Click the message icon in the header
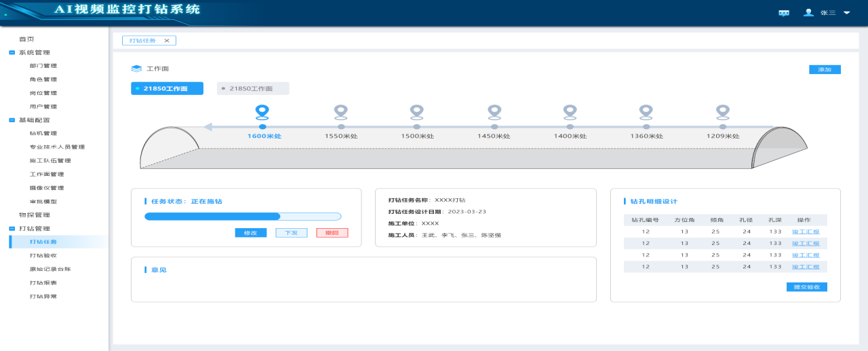Image resolution: width=868 pixels, height=351 pixels. [784, 13]
